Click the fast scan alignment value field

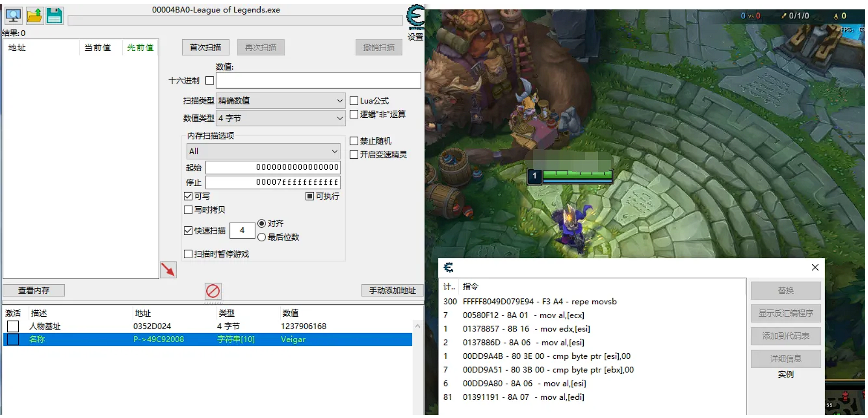pos(242,230)
